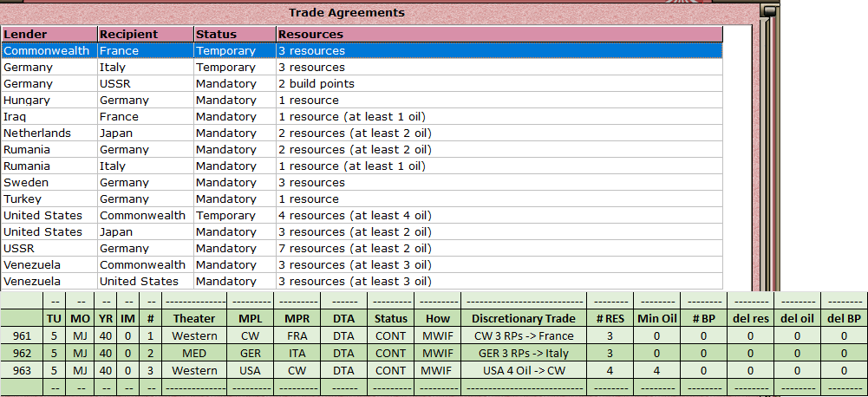Screen dimensions: 868x397
Task: Click the 'USA 4 Oil -> CW' cell
Action: click(524, 370)
